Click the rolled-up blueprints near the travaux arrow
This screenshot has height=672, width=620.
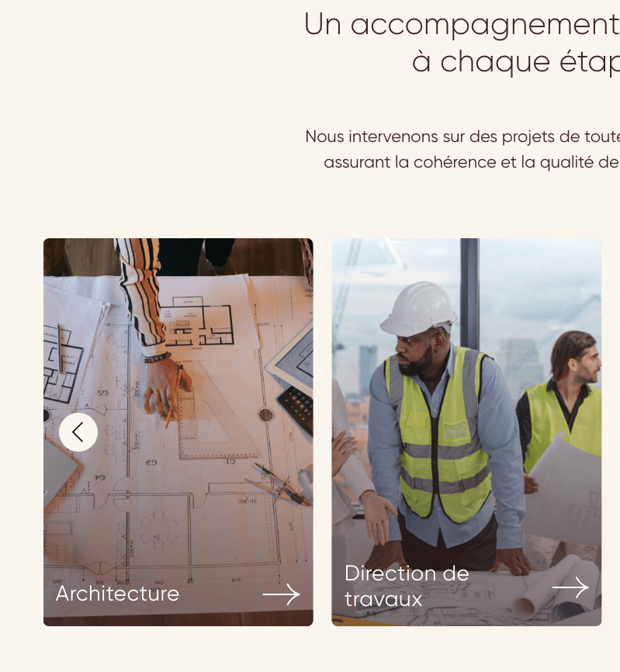(556, 589)
